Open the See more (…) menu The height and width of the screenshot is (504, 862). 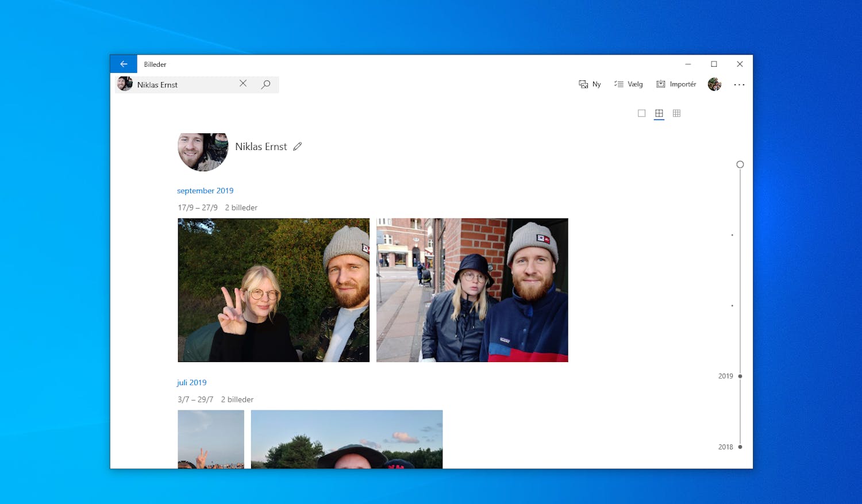point(739,84)
